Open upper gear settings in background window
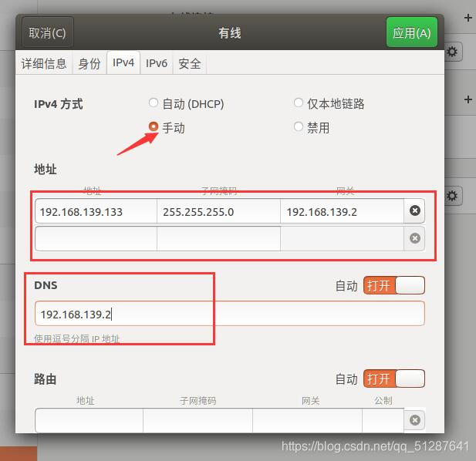 (453, 52)
